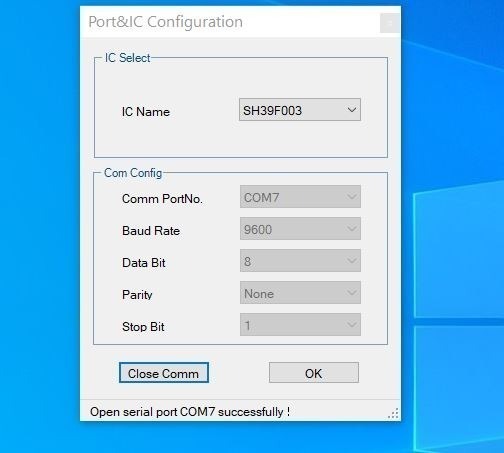This screenshot has width=504, height=453.
Task: Click the Com Config group heading
Action: [133, 173]
